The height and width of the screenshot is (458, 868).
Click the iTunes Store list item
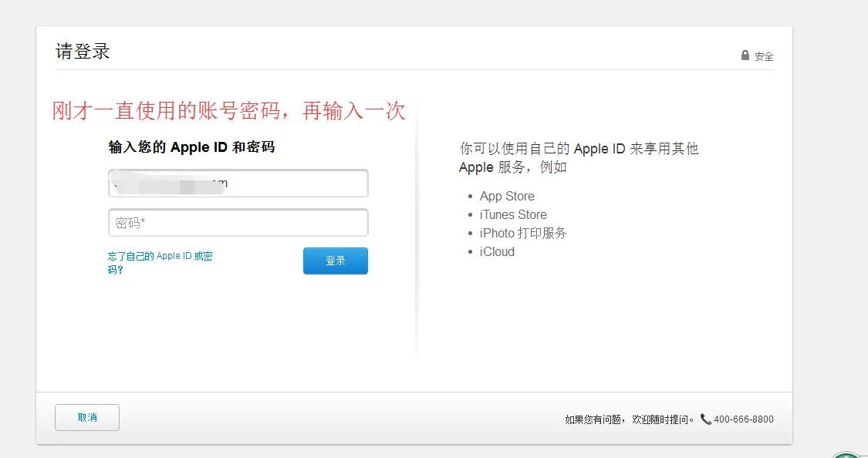coord(513,214)
